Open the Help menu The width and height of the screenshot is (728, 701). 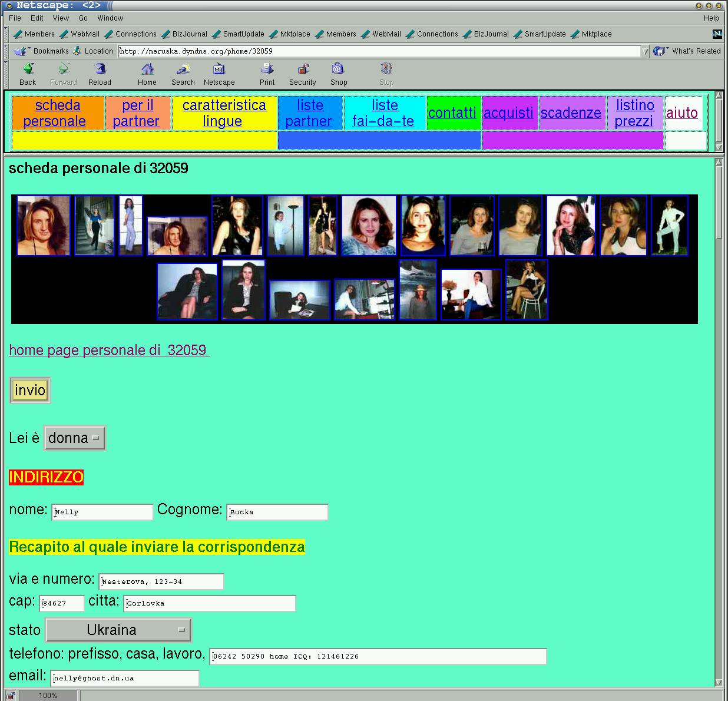pos(711,18)
